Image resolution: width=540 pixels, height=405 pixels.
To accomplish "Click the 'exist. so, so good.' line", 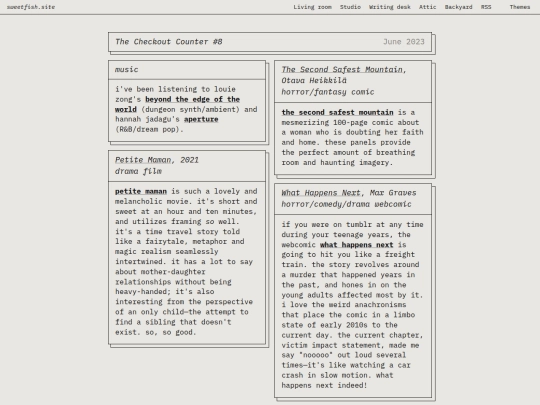I will (x=155, y=332).
